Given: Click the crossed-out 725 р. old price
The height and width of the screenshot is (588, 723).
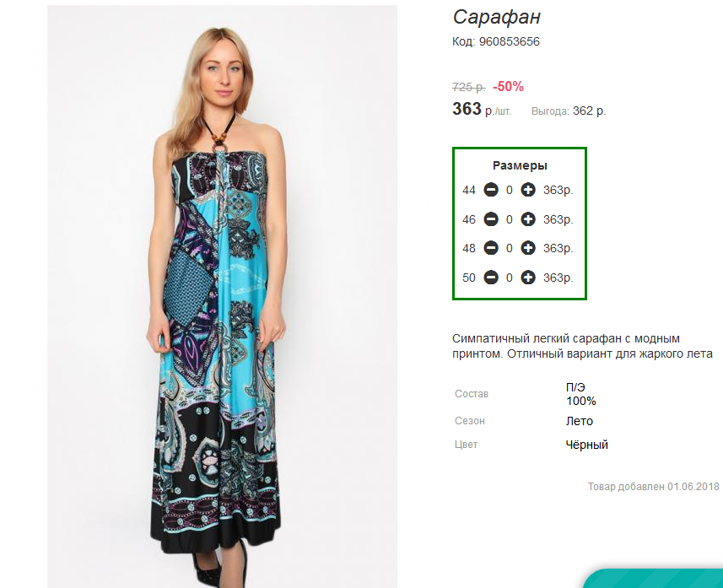Looking at the screenshot, I should point(468,87).
